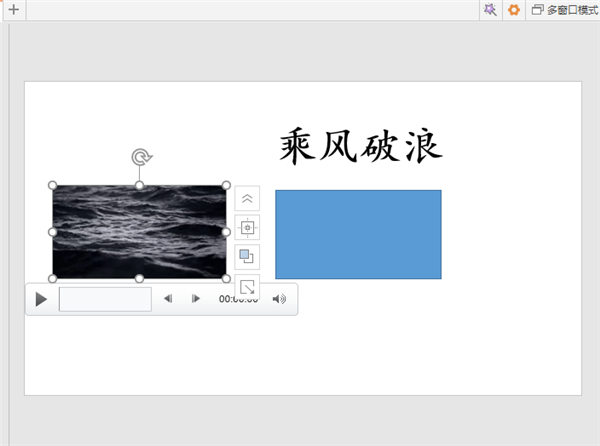The width and height of the screenshot is (600, 446).
Task: Collapse the floating toolbar with the double chevron
Action: (247, 199)
